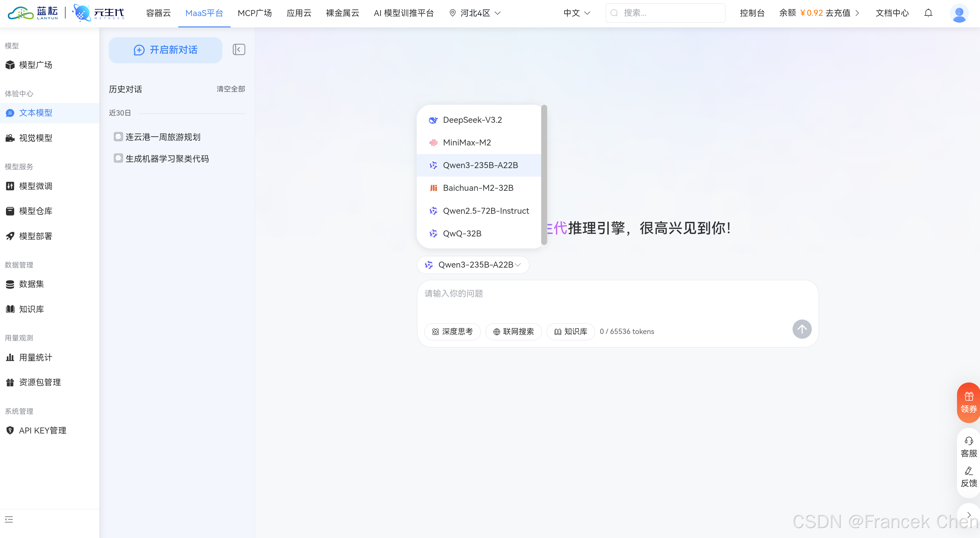This screenshot has width=980, height=538.
Task: Toggle 联网搜索 web search option
Action: [513, 331]
